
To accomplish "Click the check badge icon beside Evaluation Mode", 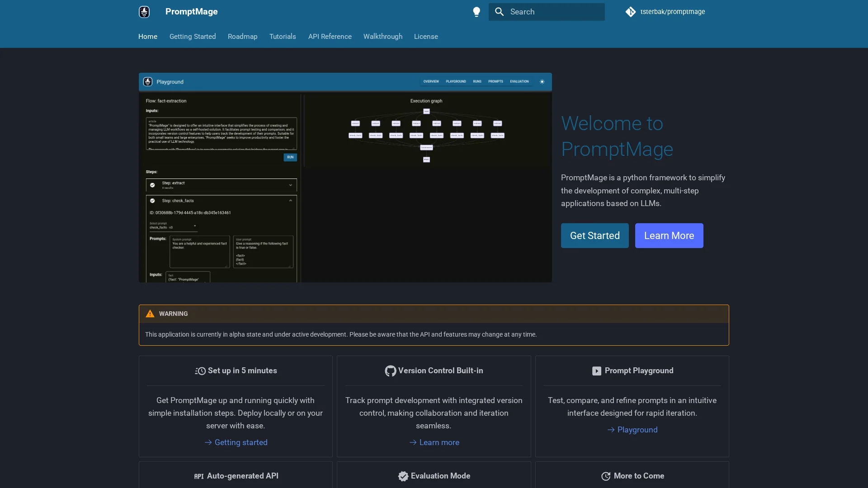I will [403, 476].
